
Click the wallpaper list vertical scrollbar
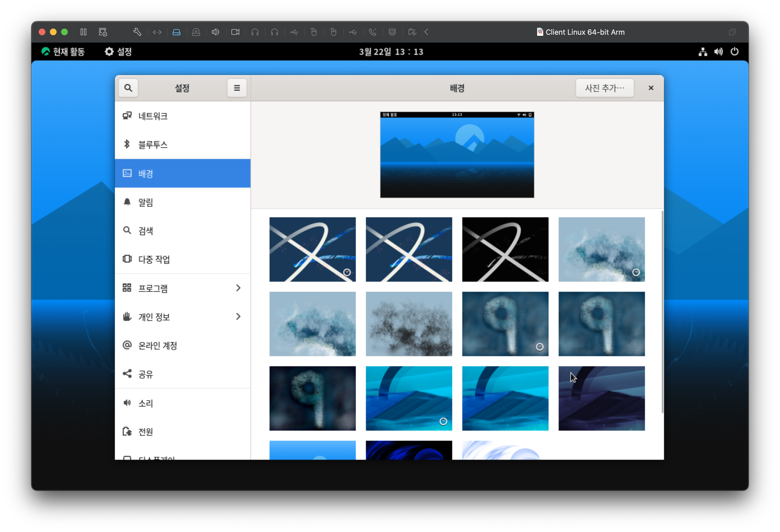[x=662, y=312]
